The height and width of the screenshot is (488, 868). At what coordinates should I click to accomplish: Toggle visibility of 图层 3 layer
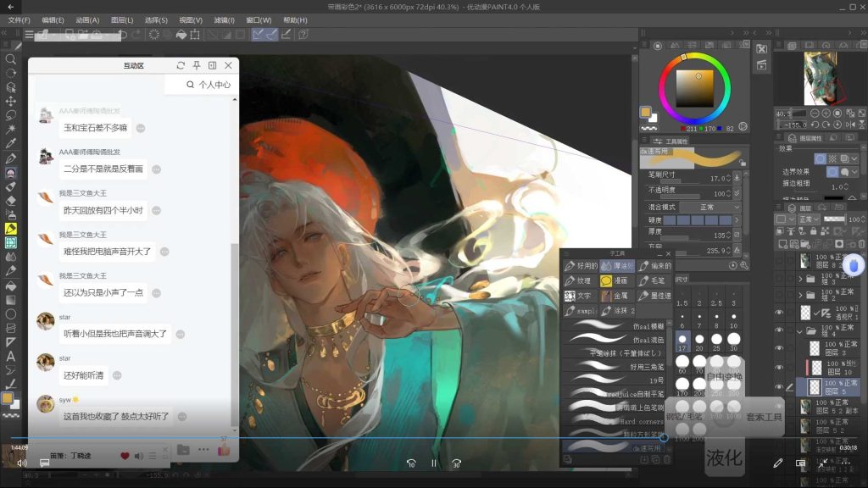tap(779, 348)
